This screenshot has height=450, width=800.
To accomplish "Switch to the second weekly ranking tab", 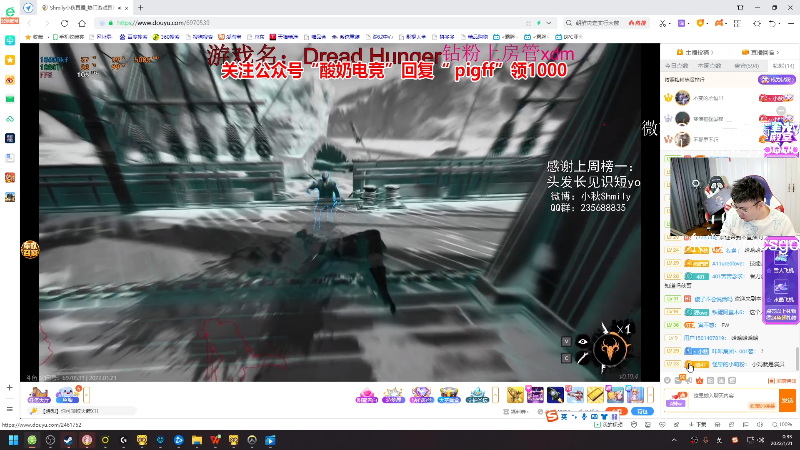I will (709, 66).
